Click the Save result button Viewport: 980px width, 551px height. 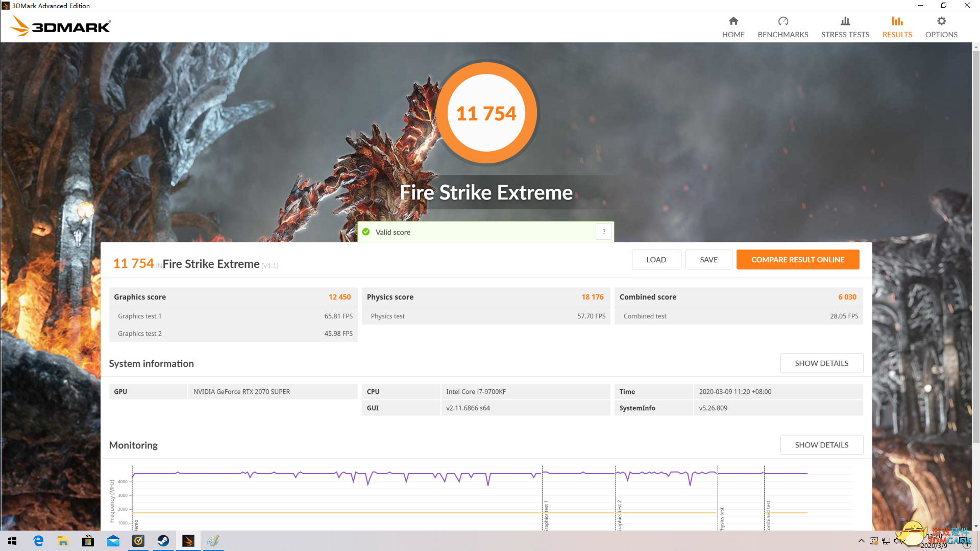tap(708, 260)
